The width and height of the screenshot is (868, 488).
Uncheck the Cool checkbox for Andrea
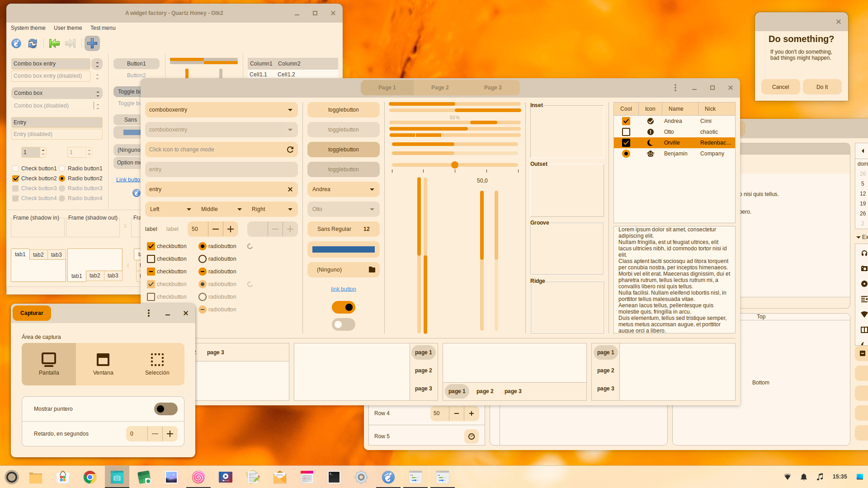pyautogui.click(x=626, y=121)
